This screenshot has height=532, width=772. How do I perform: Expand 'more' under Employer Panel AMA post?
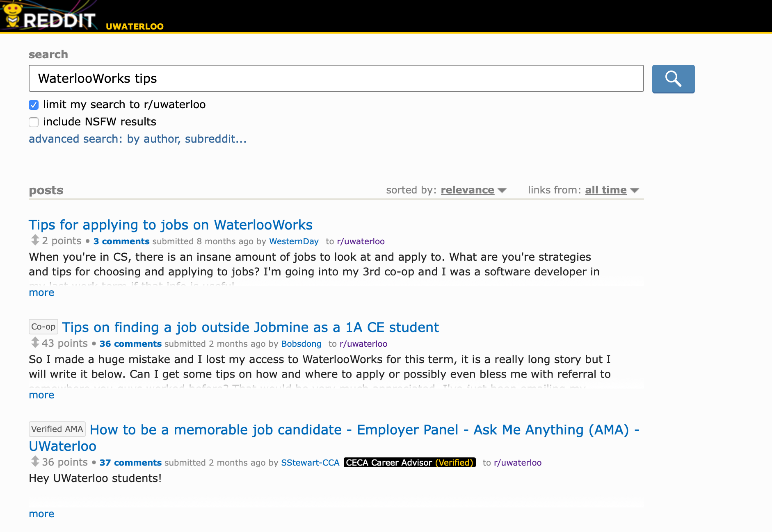[41, 514]
